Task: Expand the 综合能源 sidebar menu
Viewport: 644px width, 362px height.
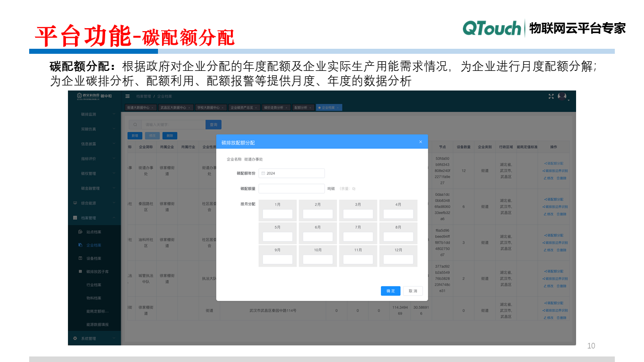Action: click(88, 203)
